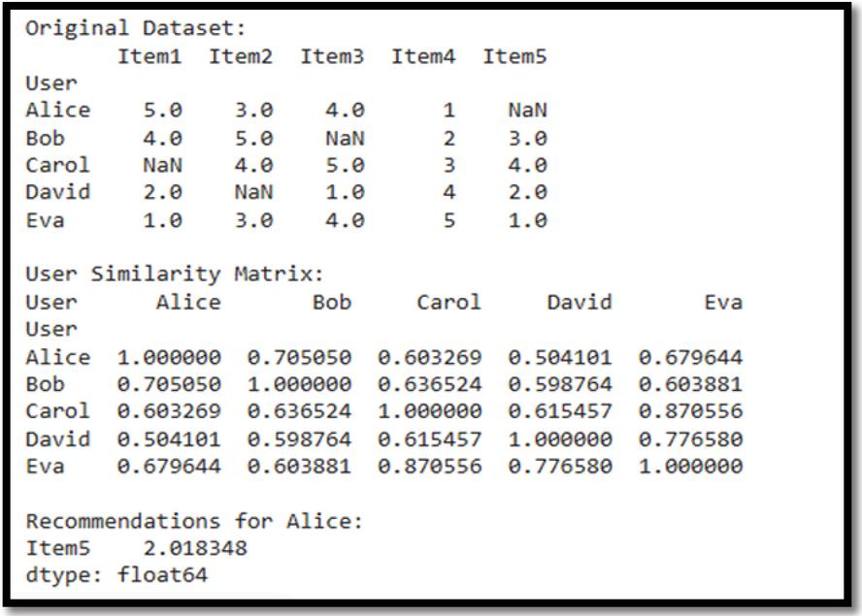Viewport: 862px width, 616px height.
Task: Click Bob's NaN value under Item3
Action: tap(345, 138)
